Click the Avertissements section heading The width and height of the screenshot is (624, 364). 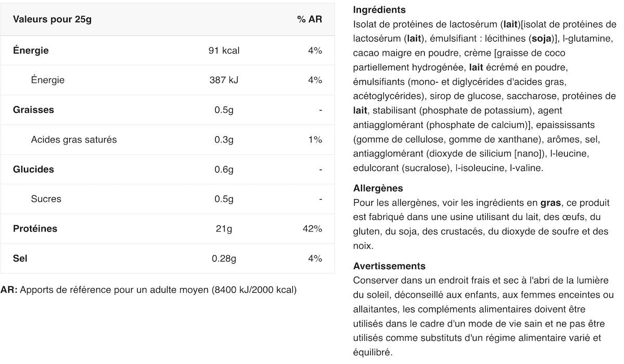click(389, 266)
